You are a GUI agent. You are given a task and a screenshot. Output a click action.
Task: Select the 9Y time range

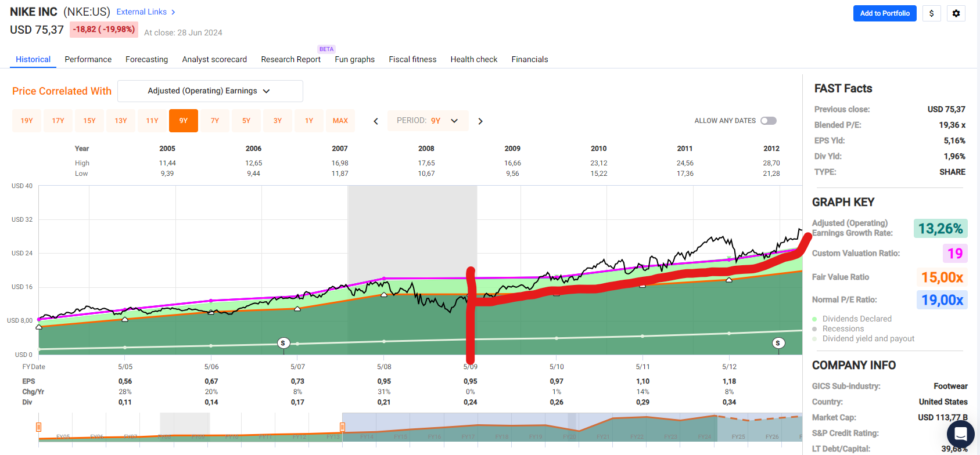click(x=184, y=121)
